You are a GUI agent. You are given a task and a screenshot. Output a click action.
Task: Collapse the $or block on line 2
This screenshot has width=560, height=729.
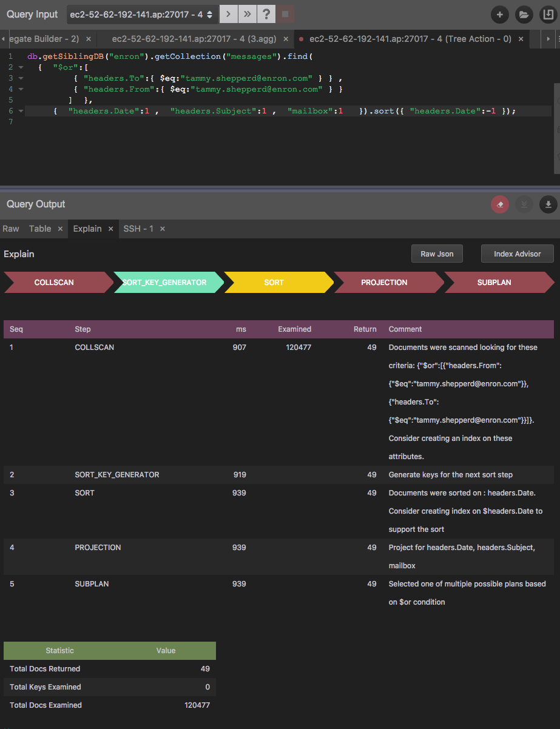20,67
